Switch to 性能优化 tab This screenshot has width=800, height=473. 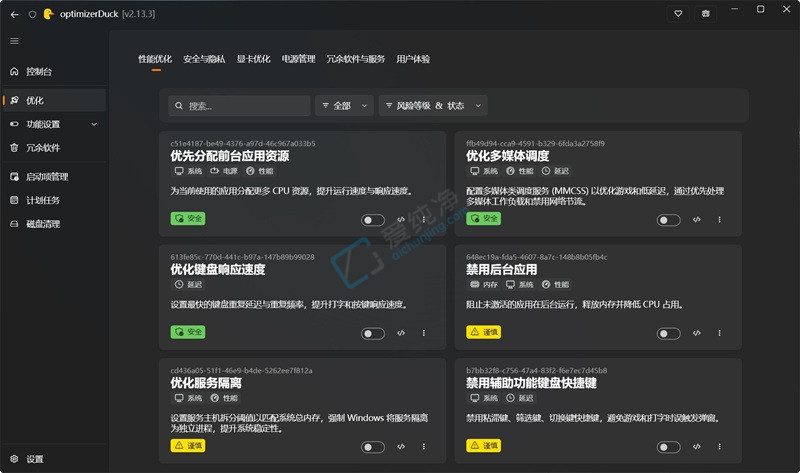(155, 59)
